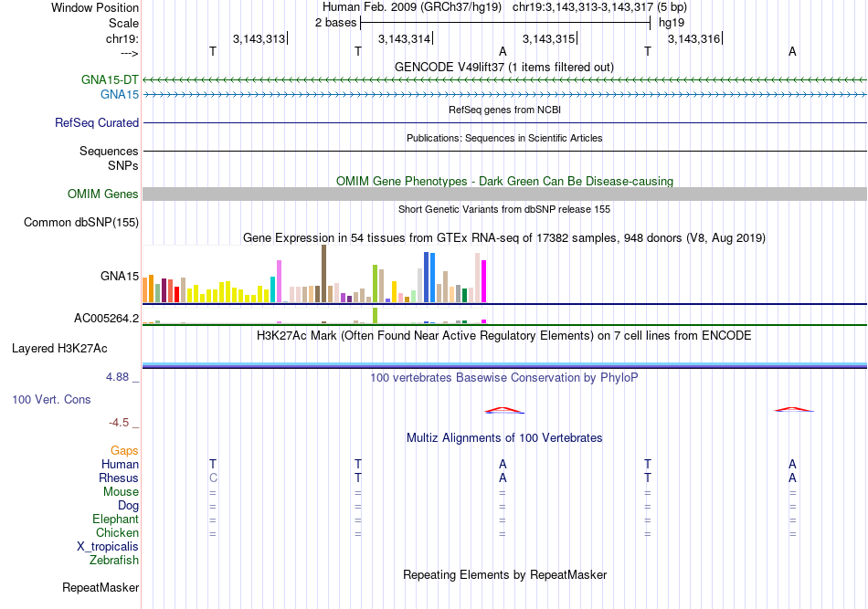868x609 pixels.
Task: Click the chr19: ruler label
Action: [122, 38]
